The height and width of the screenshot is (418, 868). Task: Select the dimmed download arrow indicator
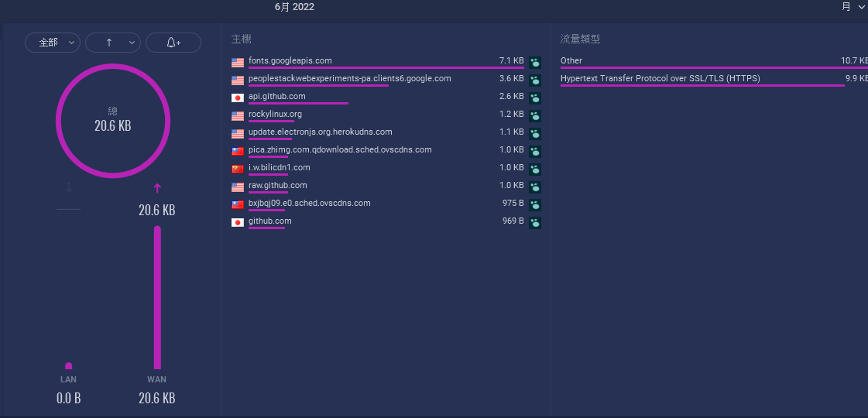click(69, 188)
